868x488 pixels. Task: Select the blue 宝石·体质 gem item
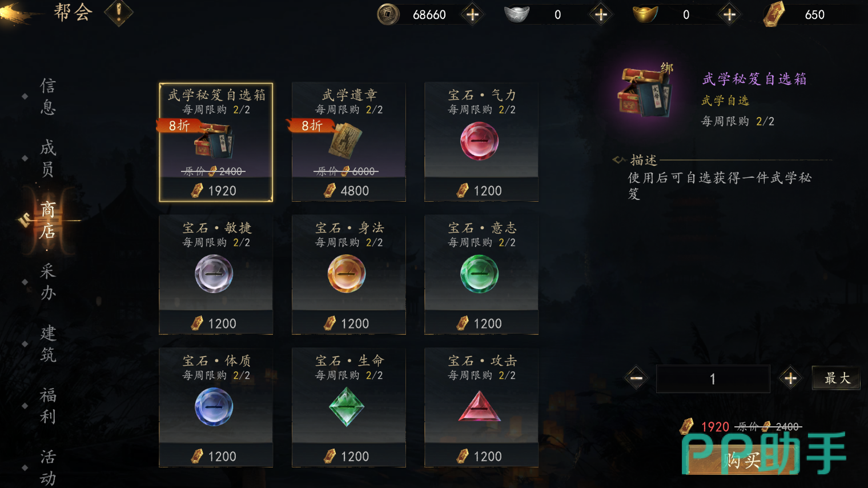coord(216,407)
